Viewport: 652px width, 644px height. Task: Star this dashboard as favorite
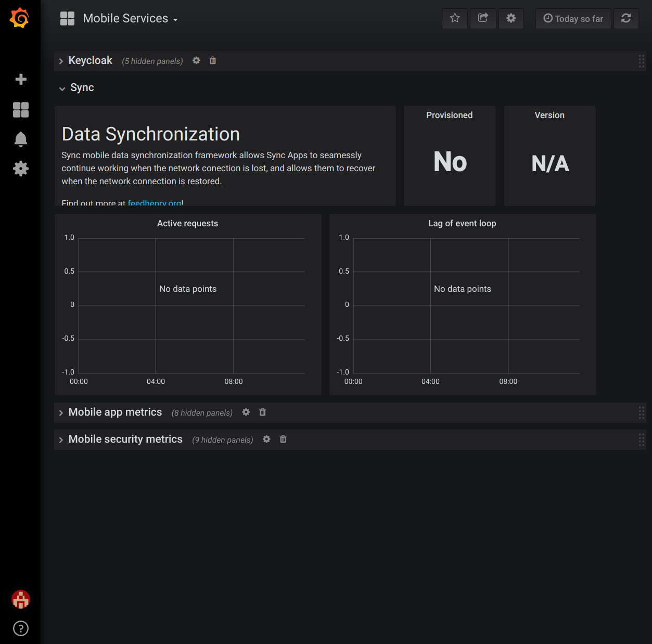coord(455,18)
